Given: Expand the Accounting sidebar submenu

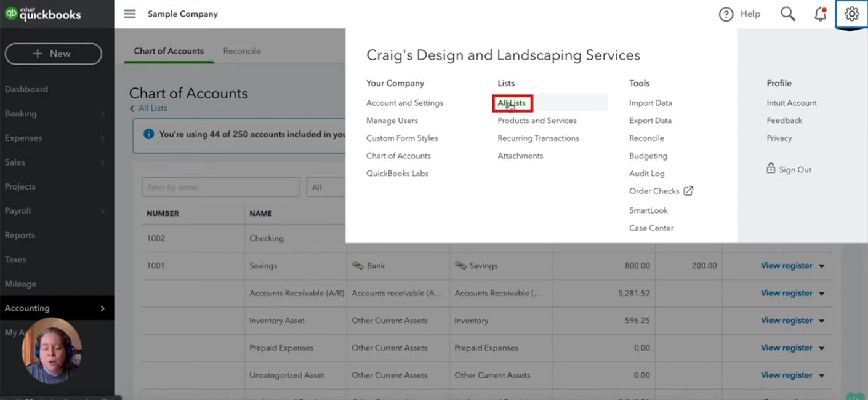Looking at the screenshot, I should 103,308.
